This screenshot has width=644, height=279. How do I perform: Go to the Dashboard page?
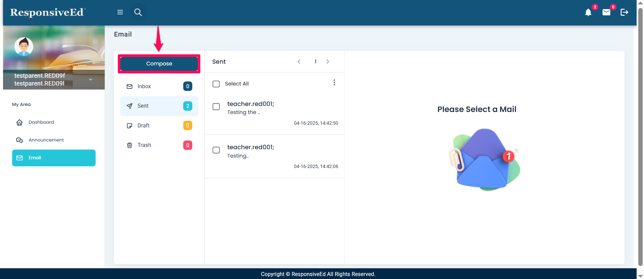pos(41,122)
